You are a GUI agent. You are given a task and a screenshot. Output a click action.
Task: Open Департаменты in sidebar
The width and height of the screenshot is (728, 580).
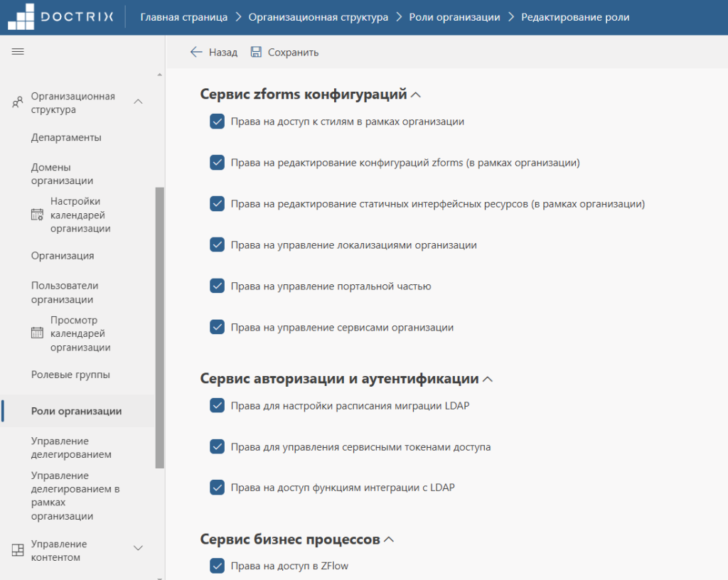[x=66, y=137]
